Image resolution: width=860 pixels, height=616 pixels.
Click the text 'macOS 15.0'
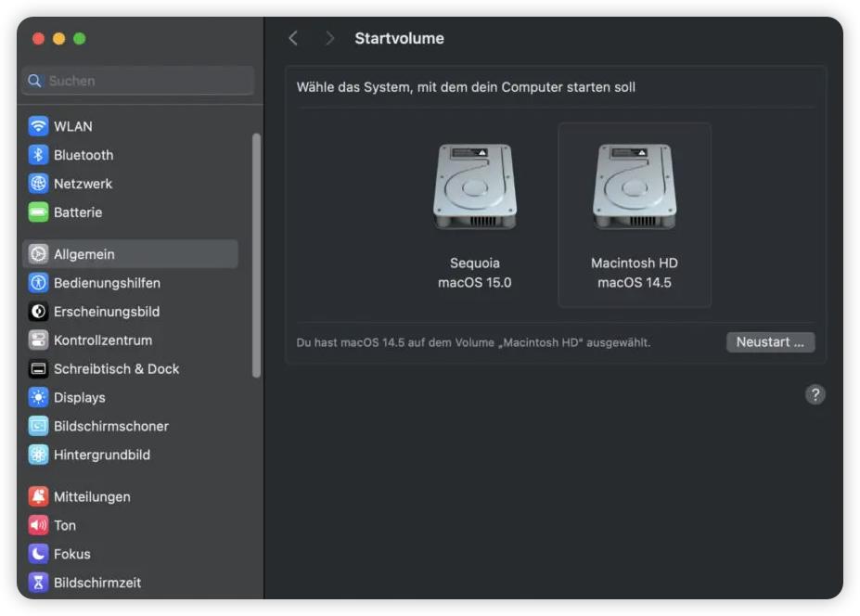(474, 283)
